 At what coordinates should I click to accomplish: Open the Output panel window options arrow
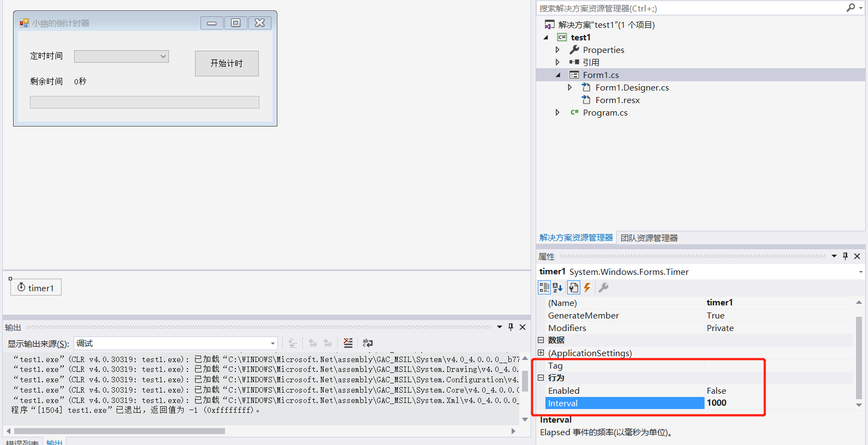point(500,327)
